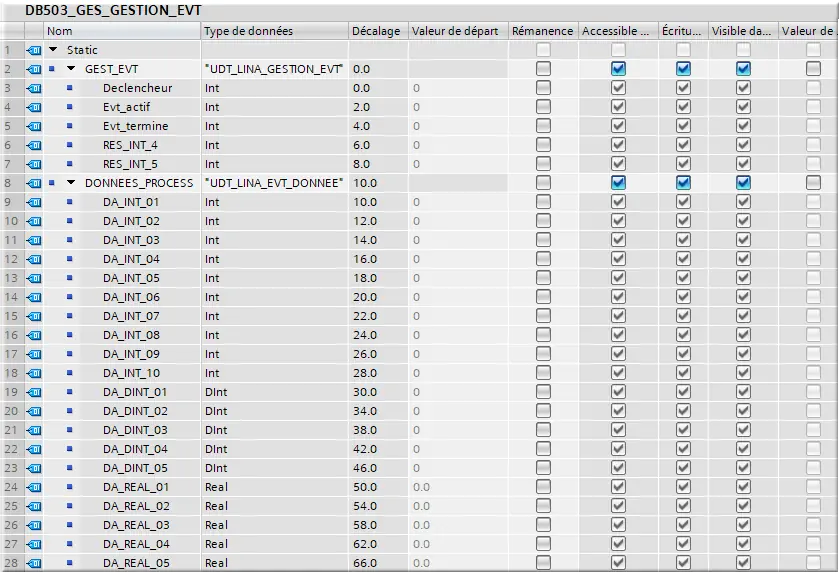The width and height of the screenshot is (839, 572).
Task: Click the tag icon on the DA_REAL_01 row
Action: [34, 487]
